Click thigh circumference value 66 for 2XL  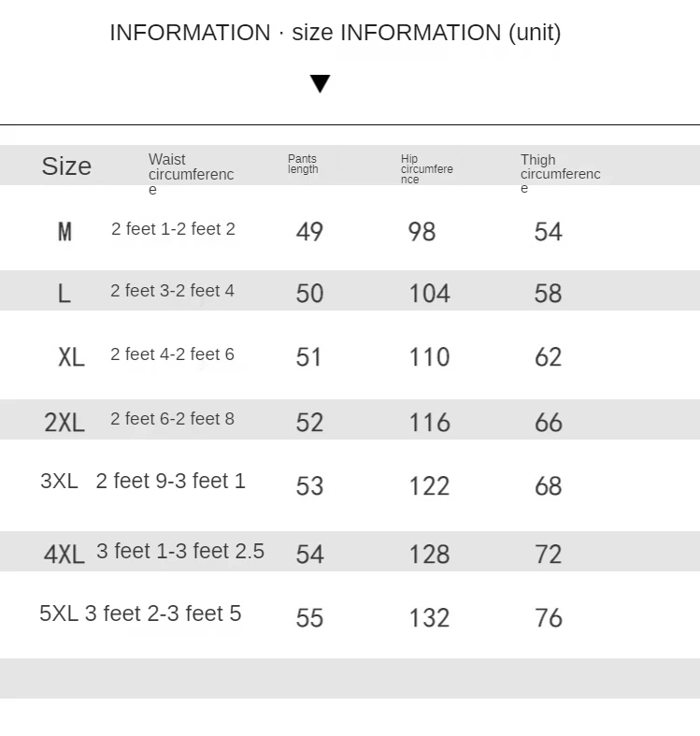click(x=548, y=423)
